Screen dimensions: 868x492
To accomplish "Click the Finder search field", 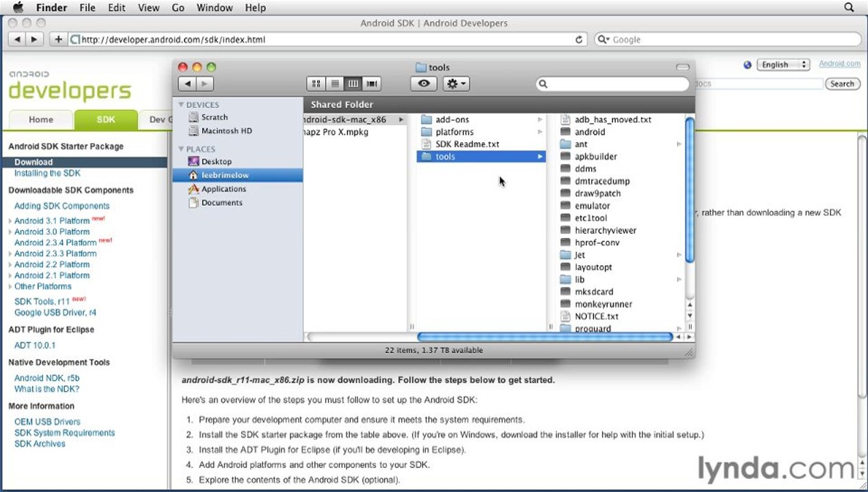I will pos(612,83).
